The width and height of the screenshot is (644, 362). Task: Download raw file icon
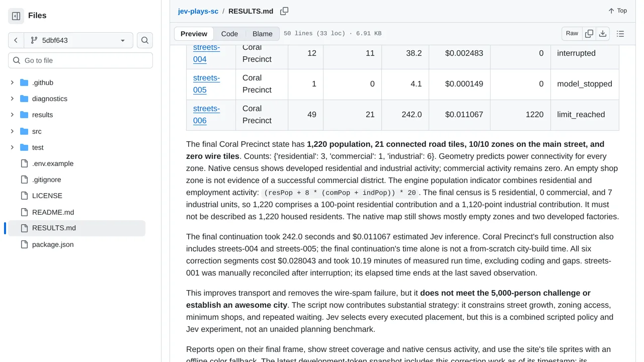pyautogui.click(x=603, y=34)
